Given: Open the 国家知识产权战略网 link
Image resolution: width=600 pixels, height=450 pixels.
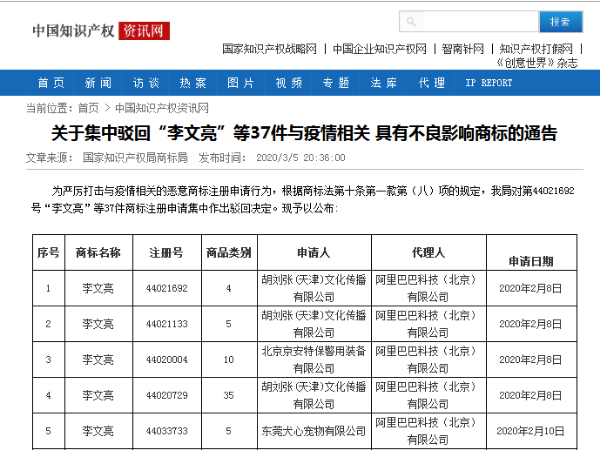Looking at the screenshot, I should (x=269, y=49).
